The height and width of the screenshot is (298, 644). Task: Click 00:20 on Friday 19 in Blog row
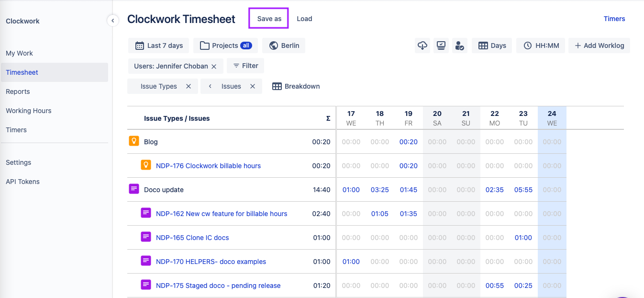pyautogui.click(x=409, y=142)
